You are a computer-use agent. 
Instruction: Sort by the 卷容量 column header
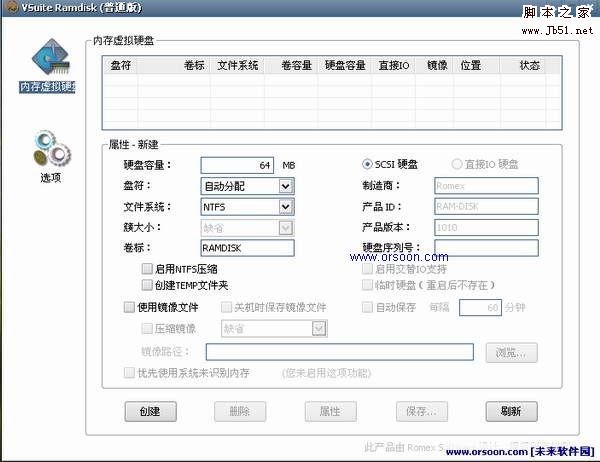tap(291, 65)
